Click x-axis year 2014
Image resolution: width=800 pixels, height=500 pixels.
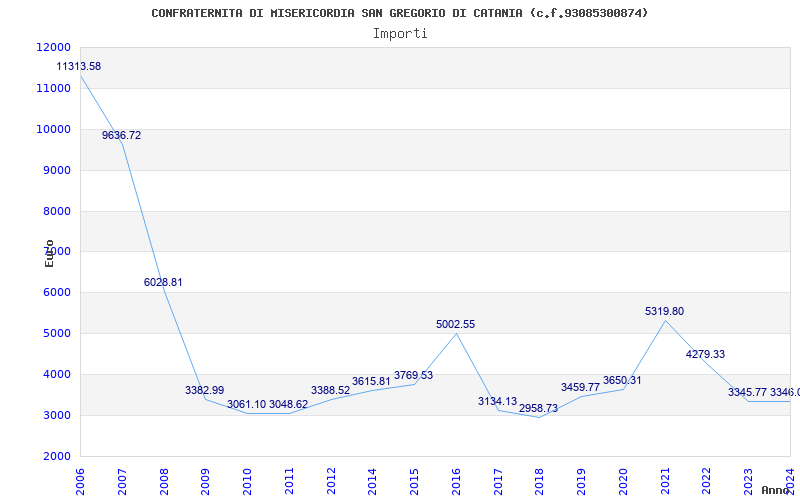372,482
